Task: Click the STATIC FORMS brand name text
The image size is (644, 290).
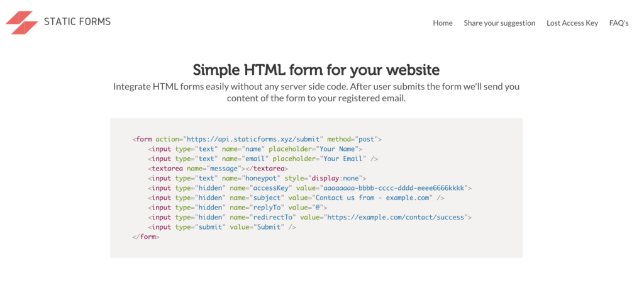Action: coord(77,22)
